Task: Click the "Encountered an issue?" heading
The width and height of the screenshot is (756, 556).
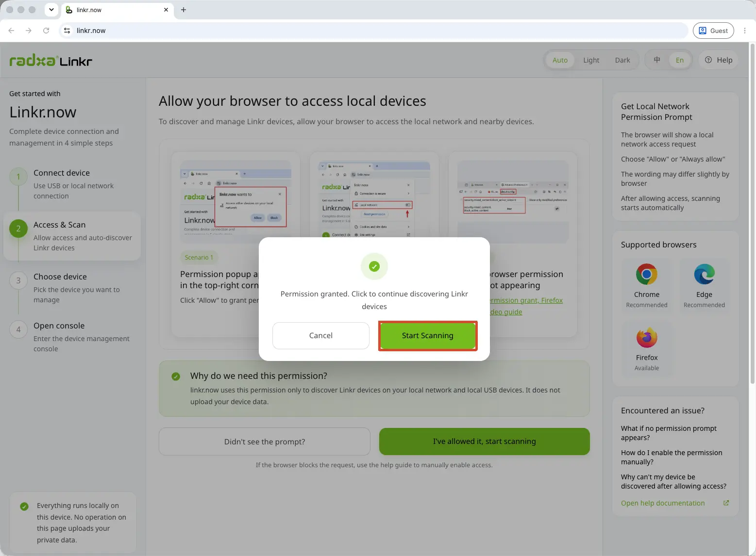Action: (x=662, y=411)
